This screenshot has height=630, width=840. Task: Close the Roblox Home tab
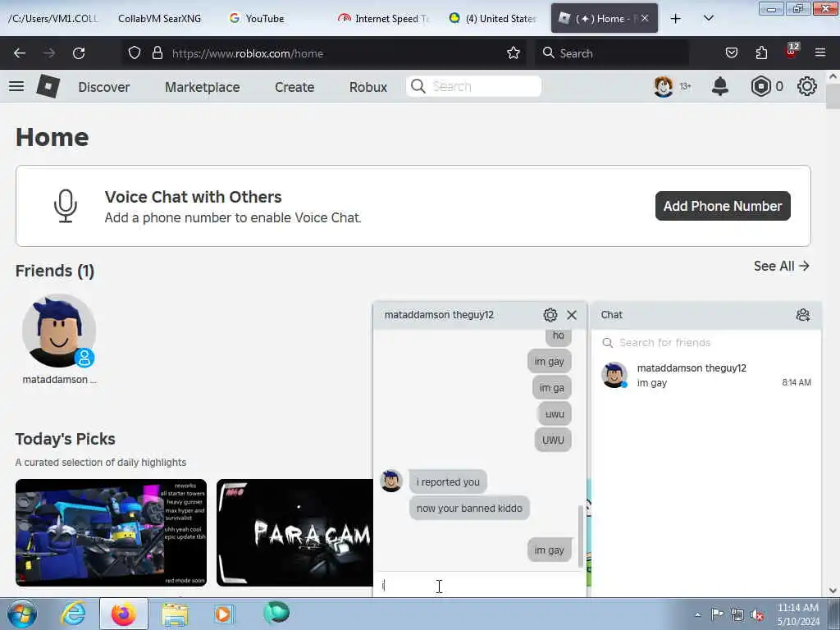click(x=645, y=18)
